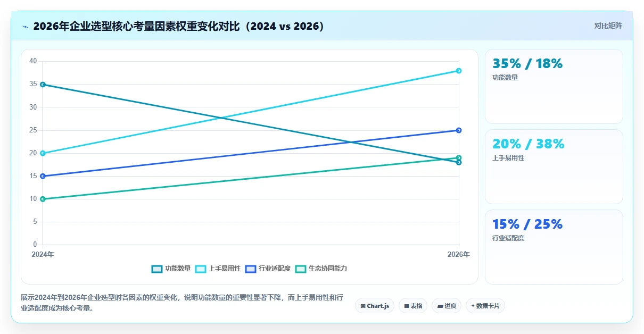
Task: Click the chart title text
Action: [179, 26]
